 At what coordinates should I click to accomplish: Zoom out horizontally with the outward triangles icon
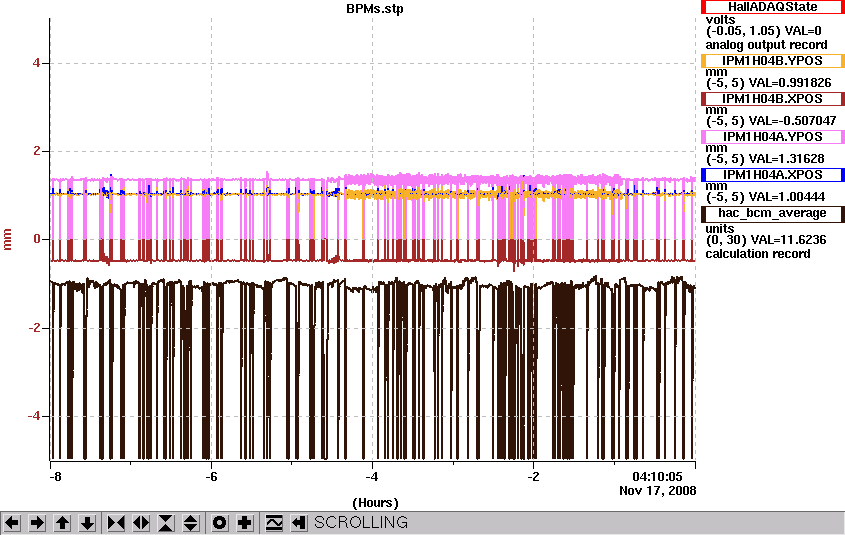(x=141, y=523)
